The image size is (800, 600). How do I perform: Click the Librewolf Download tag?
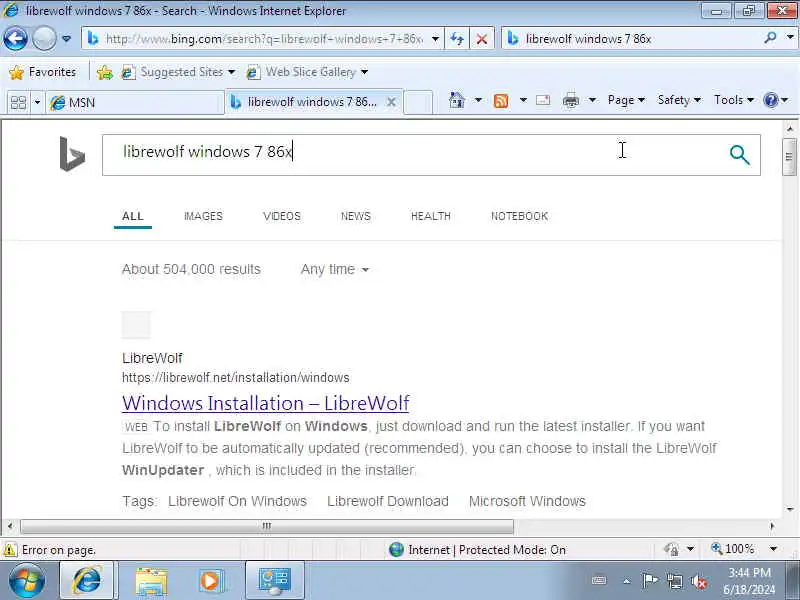point(388,501)
